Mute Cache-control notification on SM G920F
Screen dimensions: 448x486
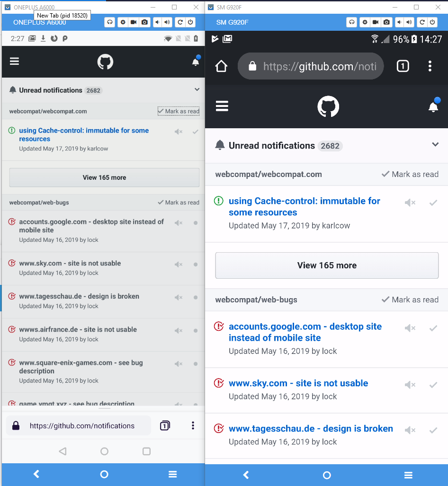(x=410, y=203)
